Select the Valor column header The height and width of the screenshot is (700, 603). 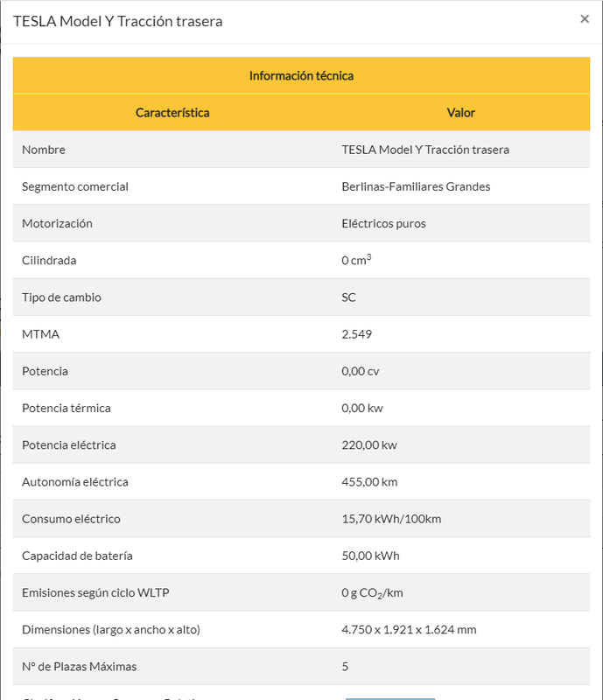pos(461,113)
